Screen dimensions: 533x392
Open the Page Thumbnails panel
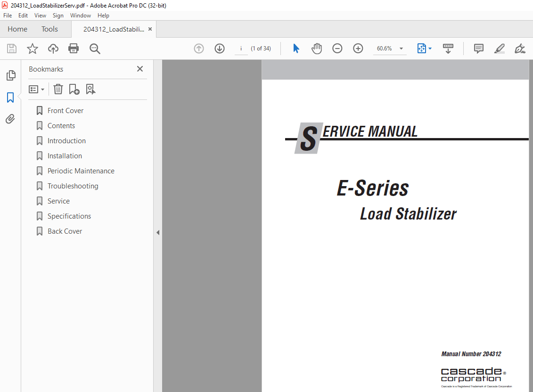[x=10, y=75]
